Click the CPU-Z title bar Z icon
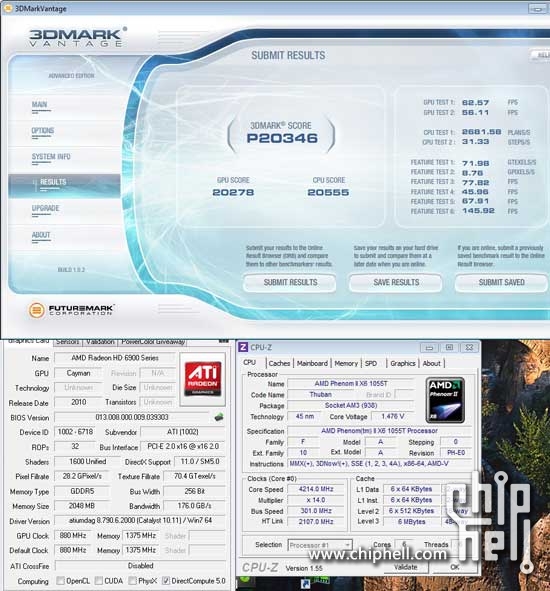 pos(243,347)
